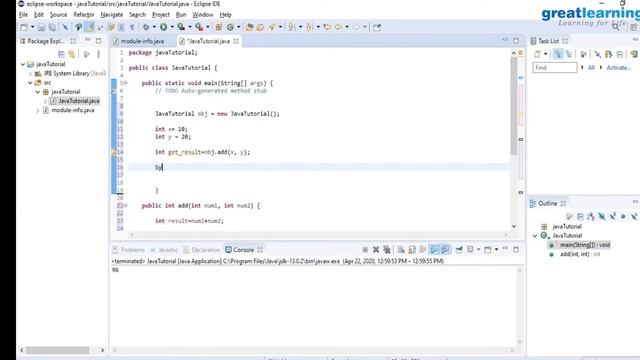Click the Run External Tools icon
The image size is (640, 360).
pyautogui.click(x=199, y=27)
